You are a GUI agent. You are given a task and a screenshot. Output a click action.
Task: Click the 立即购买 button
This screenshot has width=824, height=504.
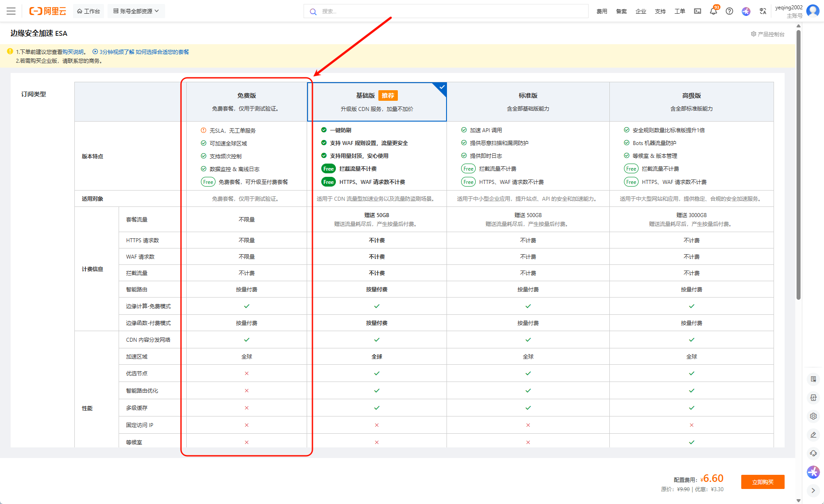763,482
